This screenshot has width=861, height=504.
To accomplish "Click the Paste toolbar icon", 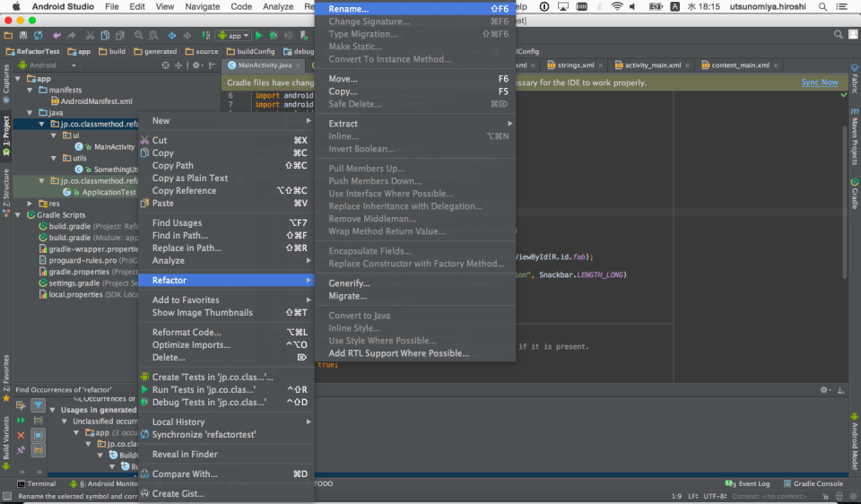I will [x=119, y=35].
